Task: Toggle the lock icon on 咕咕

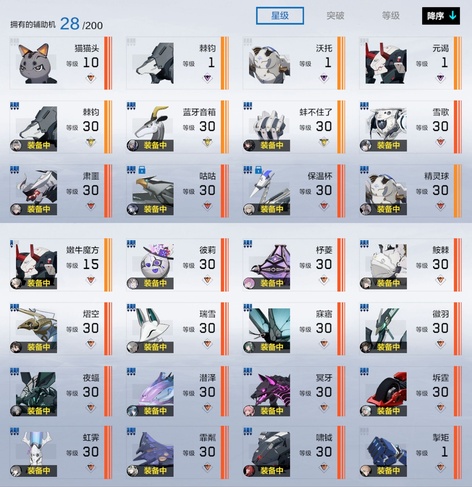Action: click(142, 170)
